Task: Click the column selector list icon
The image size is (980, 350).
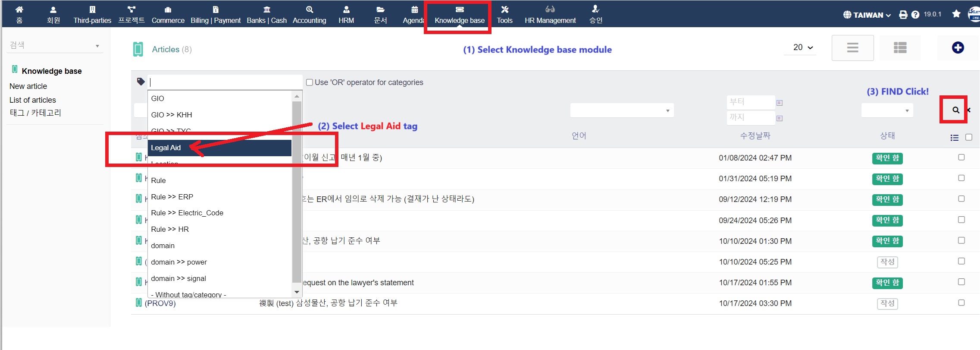Action: click(x=954, y=138)
